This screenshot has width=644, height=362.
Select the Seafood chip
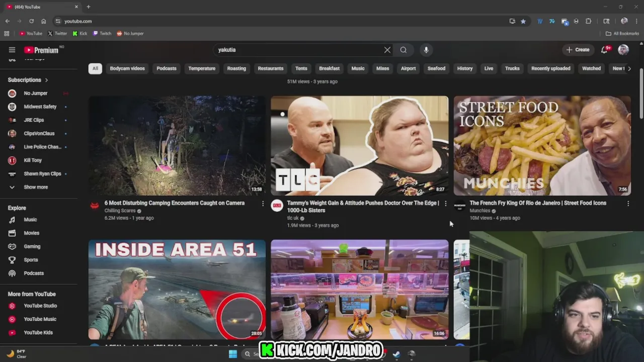tap(436, 68)
